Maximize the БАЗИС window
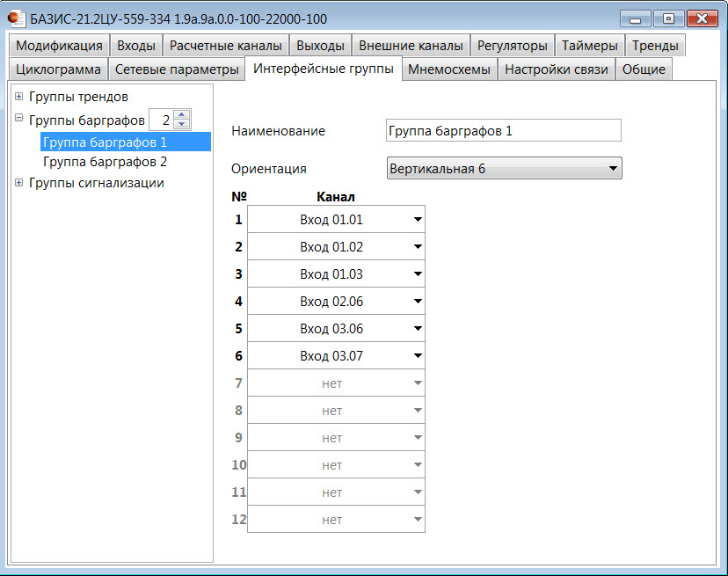This screenshot has width=728, height=576. [x=668, y=19]
